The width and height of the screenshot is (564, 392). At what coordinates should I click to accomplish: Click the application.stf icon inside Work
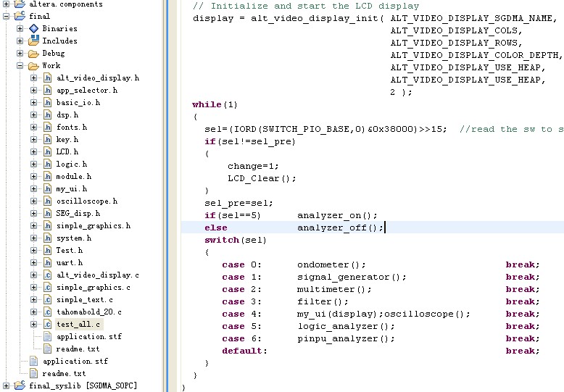(x=47, y=336)
